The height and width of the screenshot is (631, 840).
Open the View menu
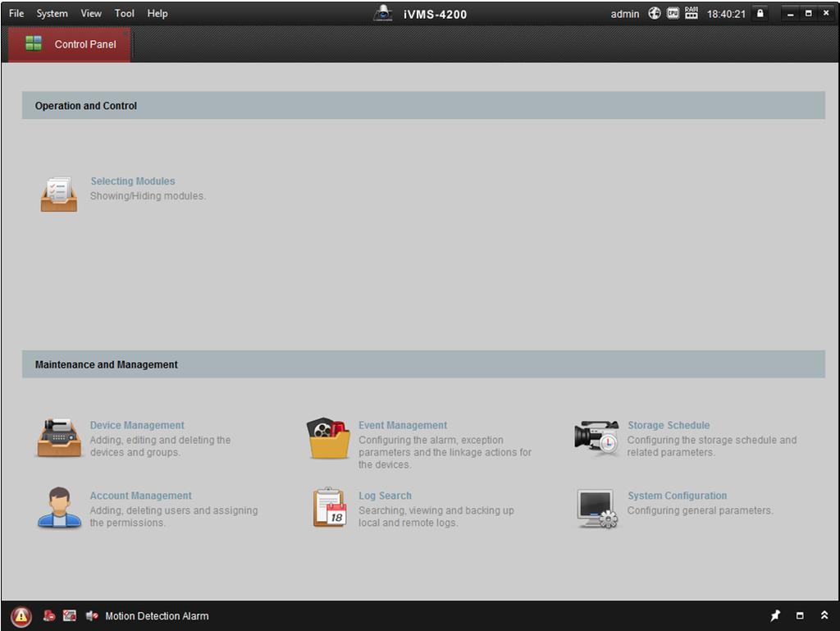tap(91, 13)
